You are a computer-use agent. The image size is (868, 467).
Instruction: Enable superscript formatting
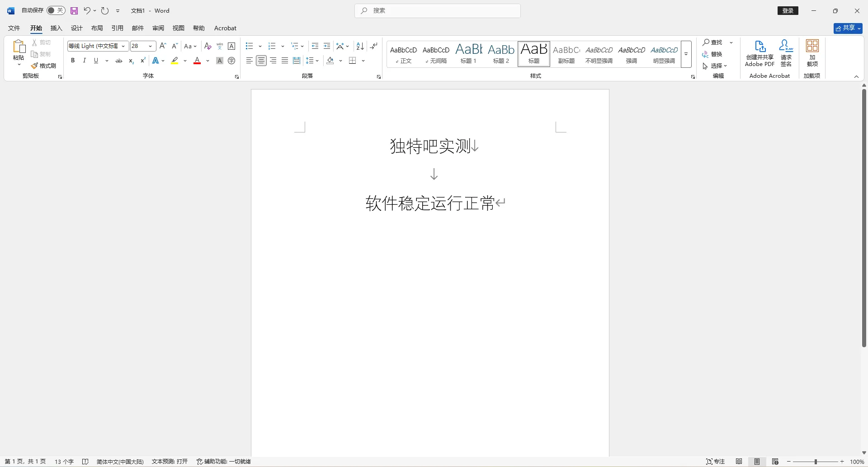pyautogui.click(x=142, y=60)
